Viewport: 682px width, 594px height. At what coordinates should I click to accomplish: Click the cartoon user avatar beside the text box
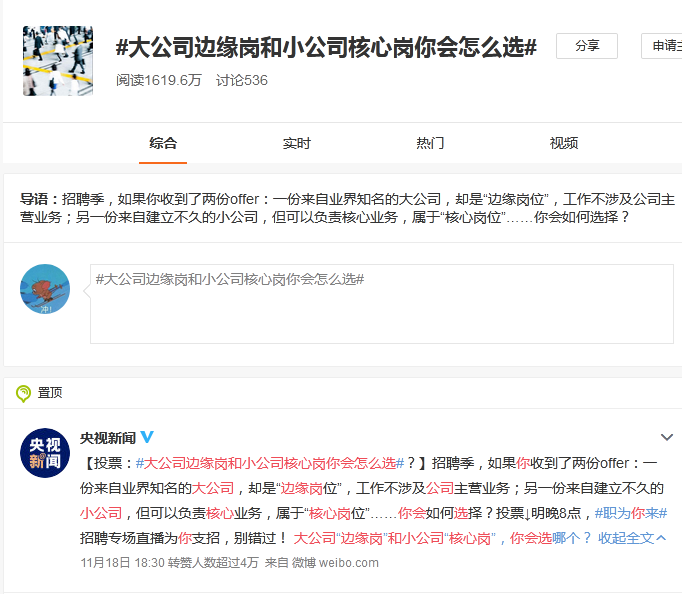[45, 290]
